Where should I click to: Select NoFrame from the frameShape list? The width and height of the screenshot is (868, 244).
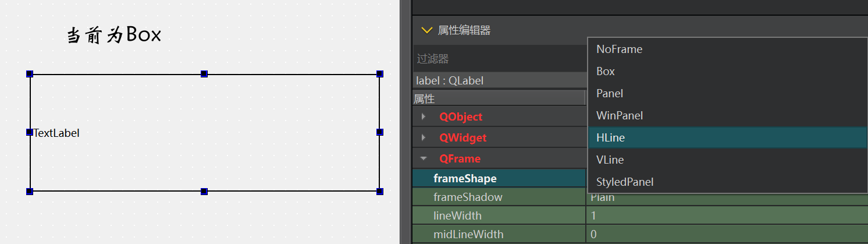619,49
